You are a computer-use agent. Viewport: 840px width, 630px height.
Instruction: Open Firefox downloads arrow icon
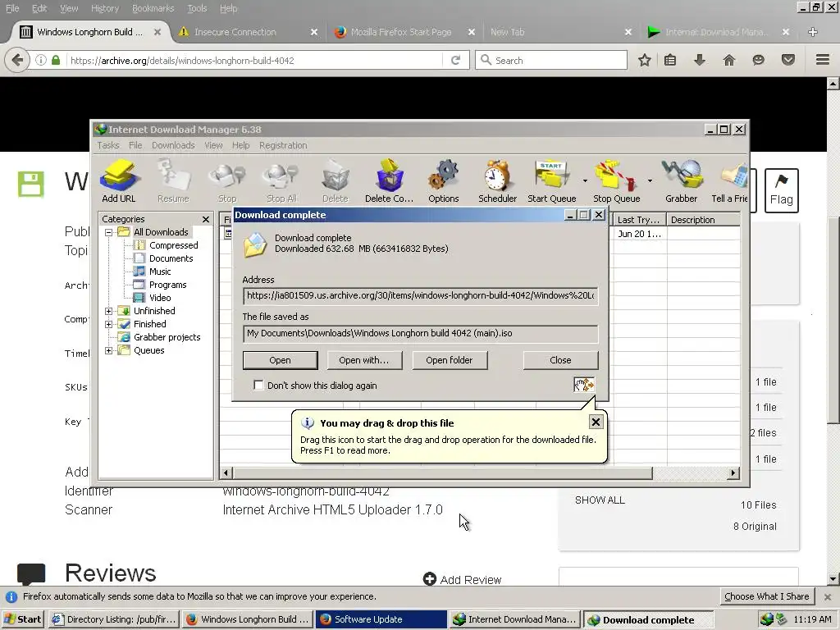pos(700,60)
